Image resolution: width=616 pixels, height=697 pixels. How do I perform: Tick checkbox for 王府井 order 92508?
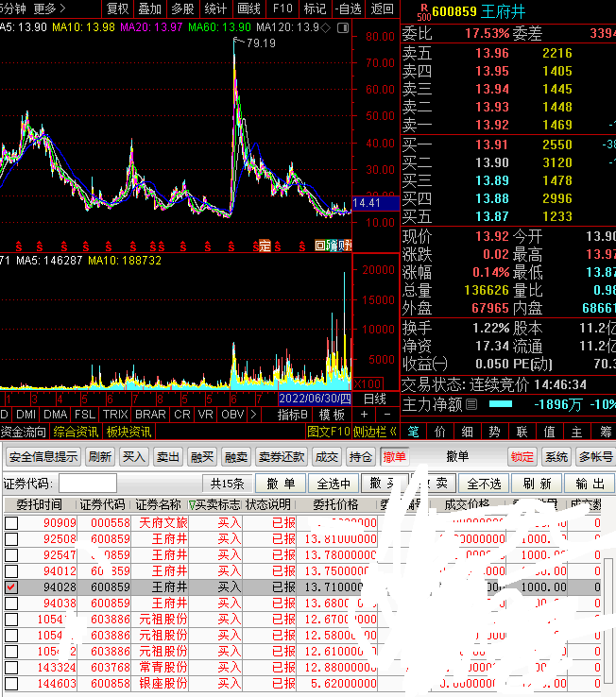point(11,539)
